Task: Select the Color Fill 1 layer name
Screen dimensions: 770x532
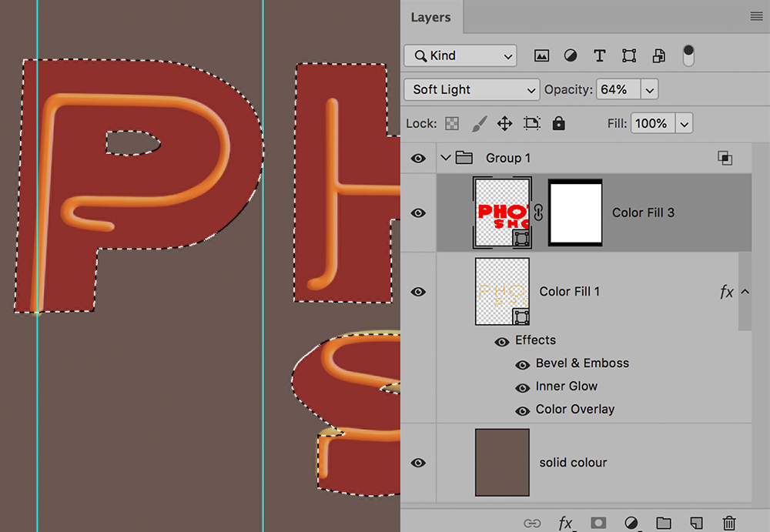Action: click(x=570, y=292)
